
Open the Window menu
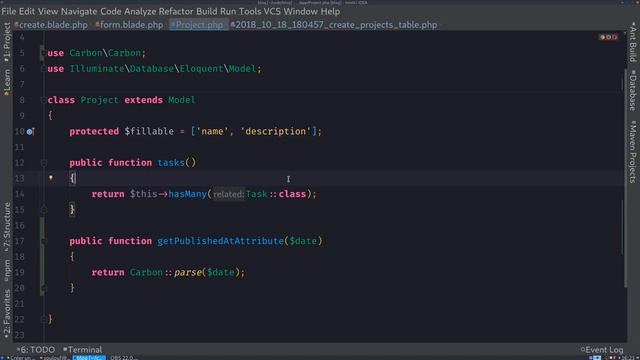click(x=301, y=11)
